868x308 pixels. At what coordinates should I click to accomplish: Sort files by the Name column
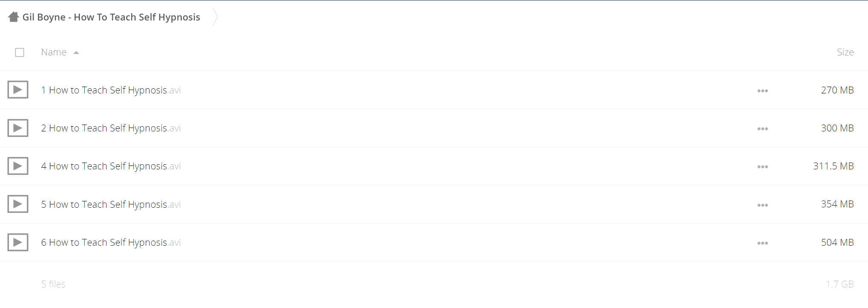pos(54,52)
